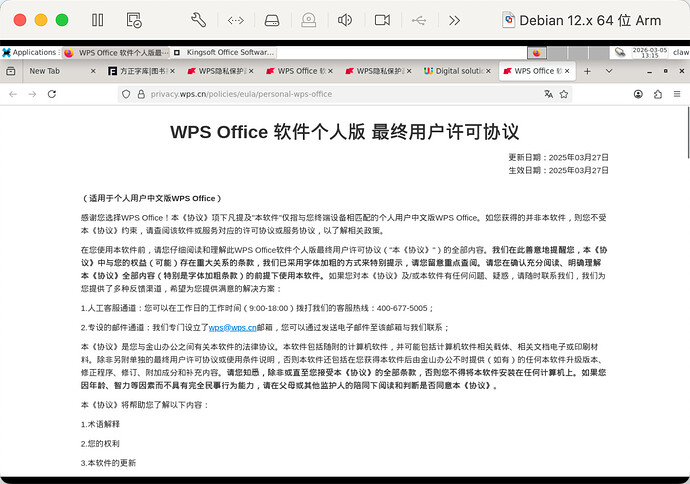Bookmark this page with star icon
Screen dimensions: 690x484
564,94
